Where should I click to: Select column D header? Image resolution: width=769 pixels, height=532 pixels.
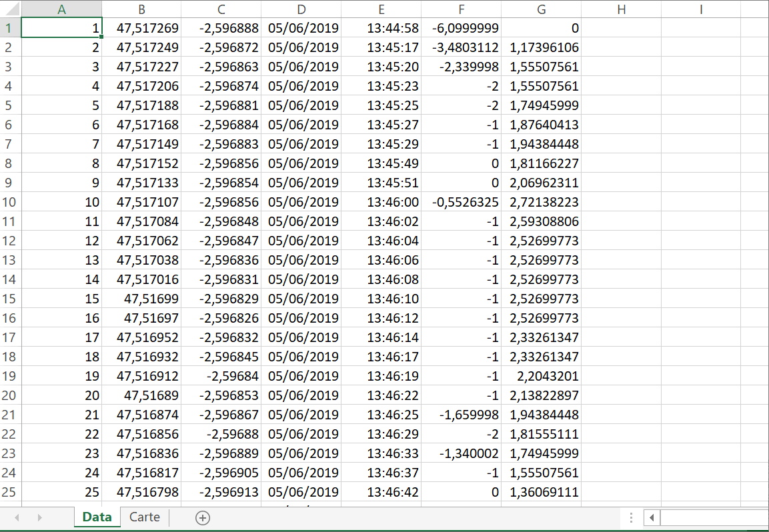pyautogui.click(x=301, y=9)
